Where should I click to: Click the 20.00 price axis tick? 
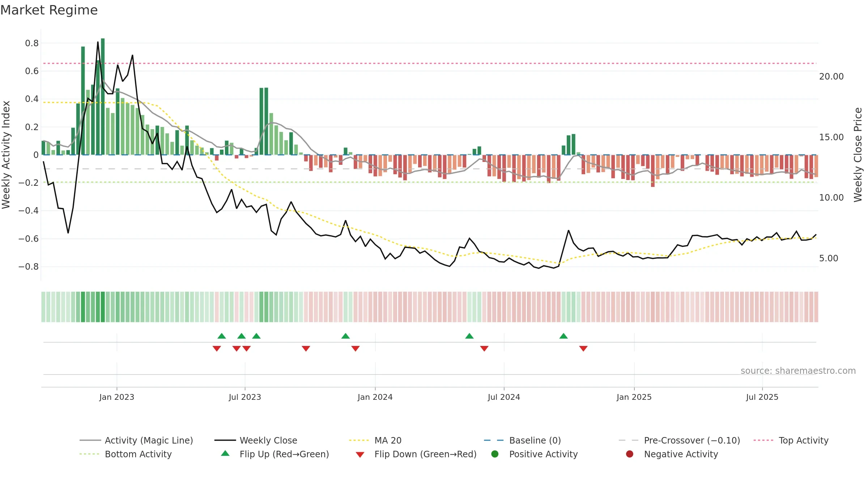(x=831, y=77)
